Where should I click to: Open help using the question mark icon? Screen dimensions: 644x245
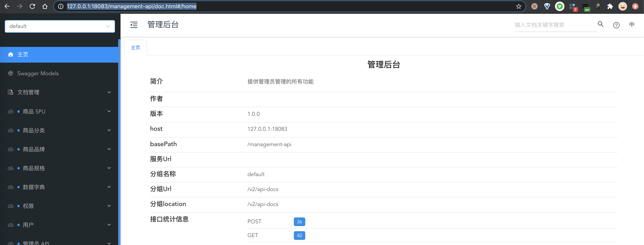[616, 25]
